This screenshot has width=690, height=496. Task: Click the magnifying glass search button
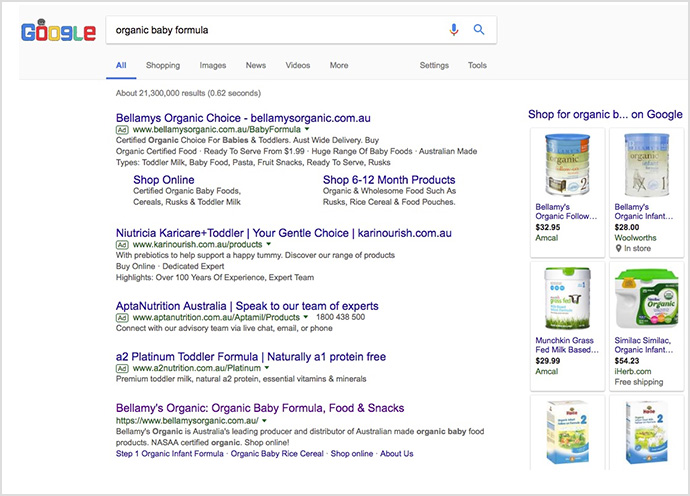479,29
